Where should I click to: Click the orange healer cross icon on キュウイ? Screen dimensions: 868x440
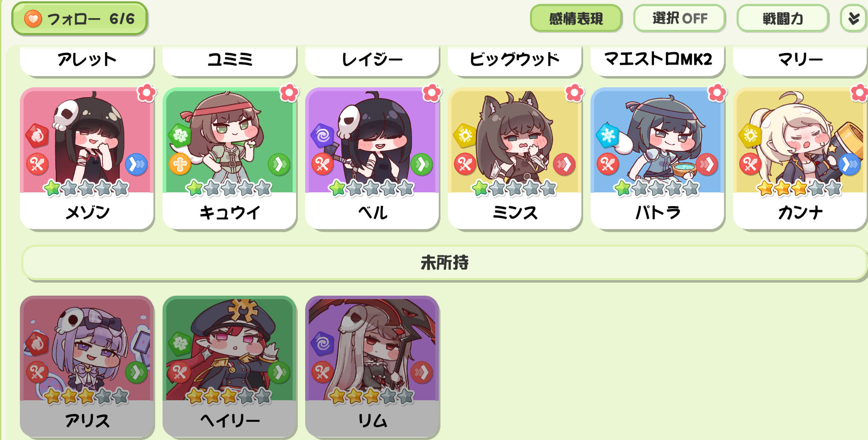(180, 164)
